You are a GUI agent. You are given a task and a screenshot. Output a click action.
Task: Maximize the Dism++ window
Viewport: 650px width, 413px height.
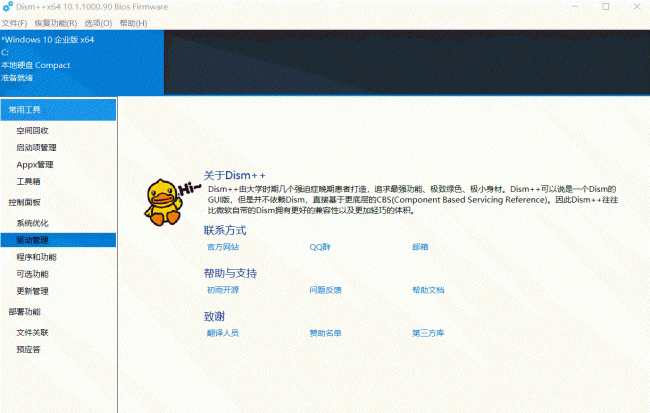pos(606,7)
